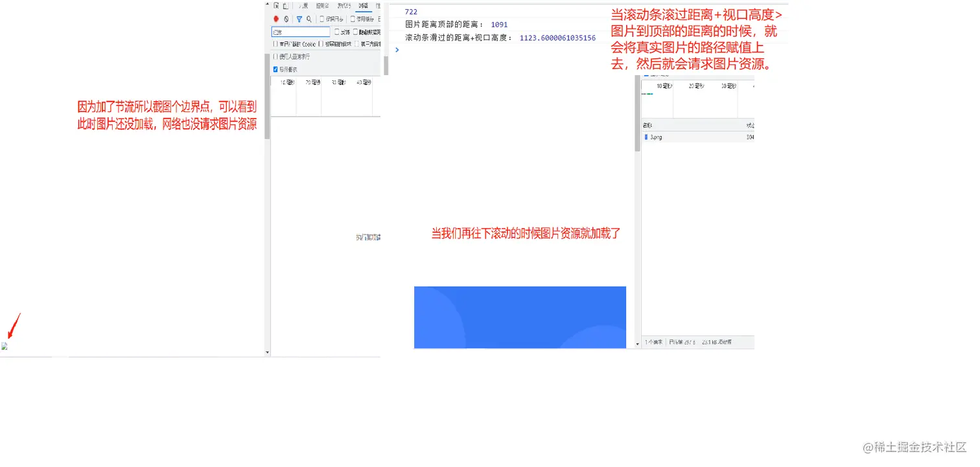Click the right page scrollbar down arrow
This screenshot has width=980, height=467.
(x=638, y=343)
